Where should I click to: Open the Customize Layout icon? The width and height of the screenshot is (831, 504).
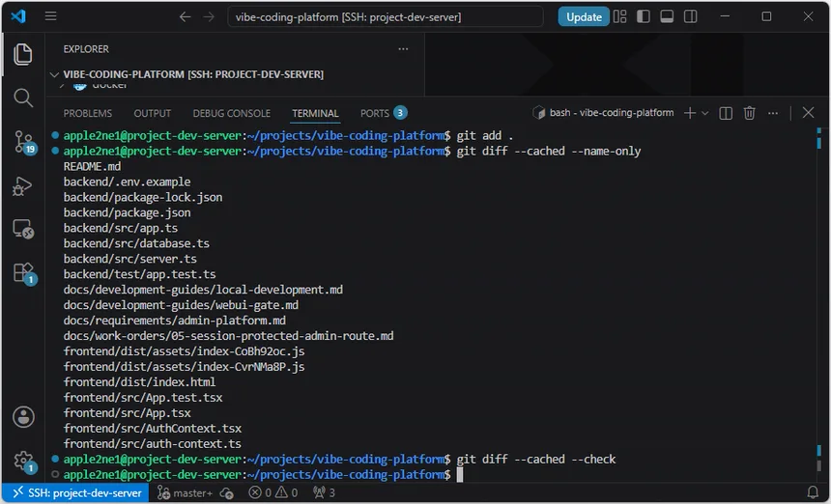pyautogui.click(x=619, y=17)
